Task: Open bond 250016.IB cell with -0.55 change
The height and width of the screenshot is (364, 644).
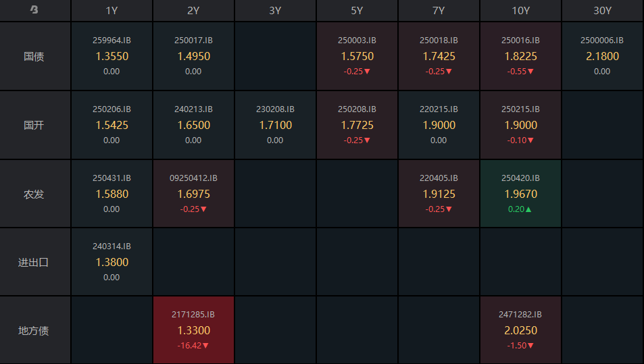Action: pyautogui.click(x=520, y=56)
